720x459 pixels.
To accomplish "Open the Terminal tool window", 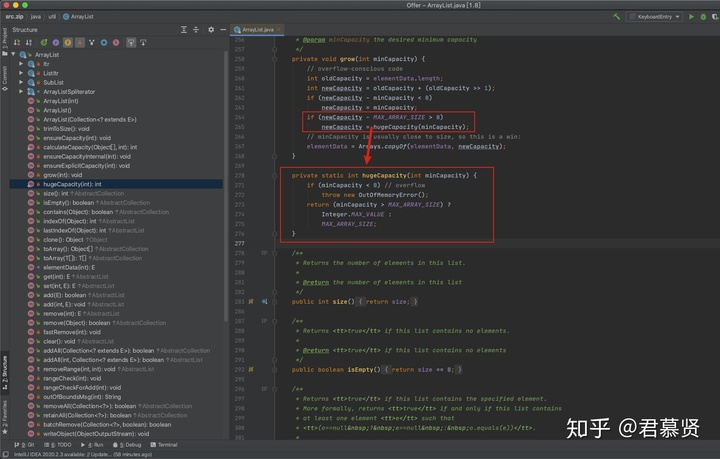I will tap(164, 445).
